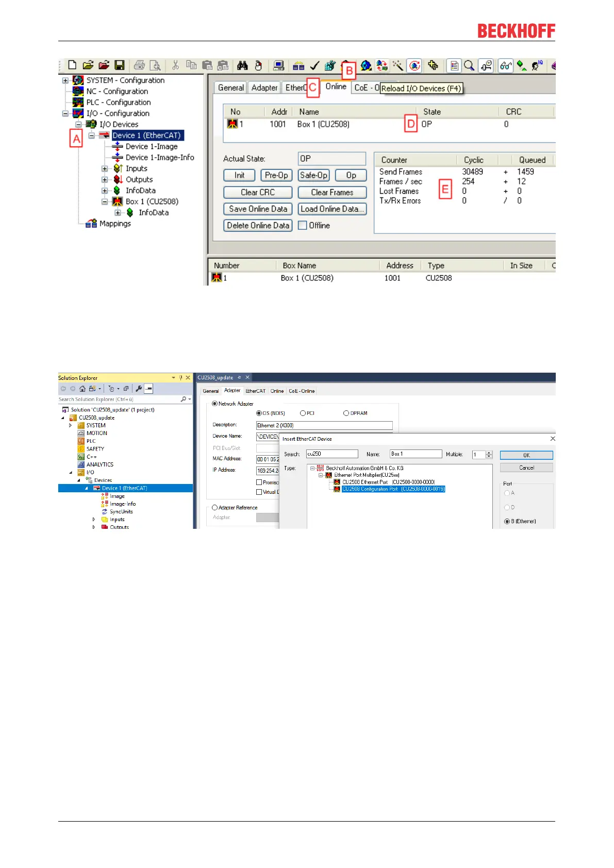This screenshot has height=868, width=614.
Task: Click the Print toolbar icon
Action: (x=139, y=65)
